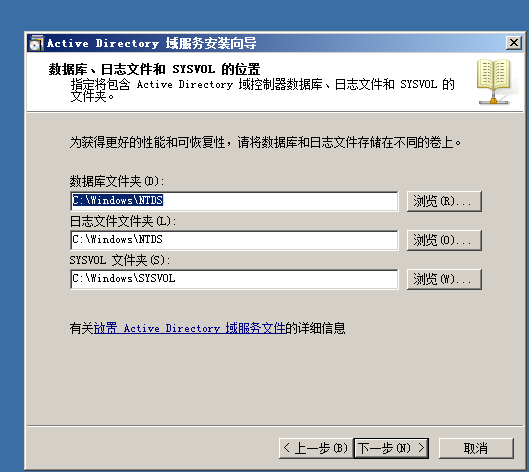Click the open book directory icon
Image resolution: width=529 pixels, height=472 pixels.
pos(494,82)
